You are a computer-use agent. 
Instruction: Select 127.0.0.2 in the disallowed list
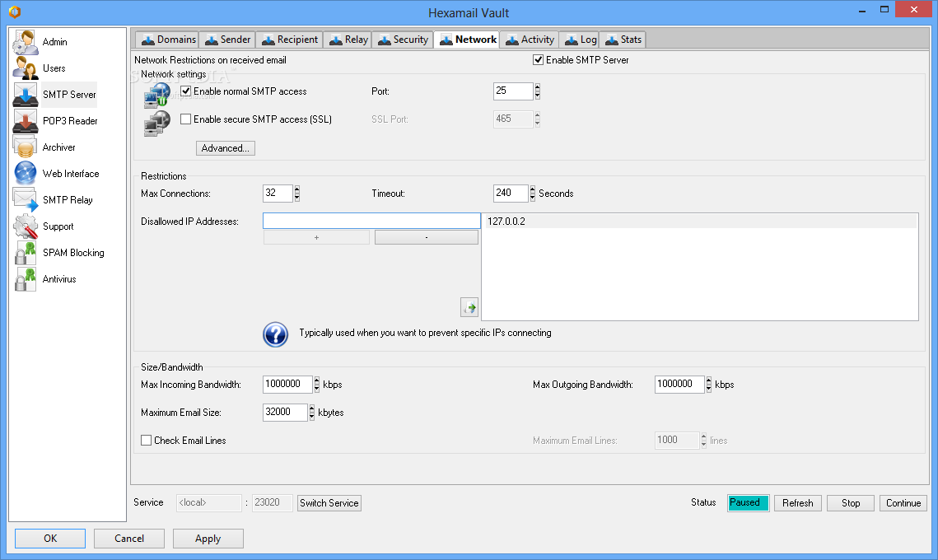tap(700, 222)
